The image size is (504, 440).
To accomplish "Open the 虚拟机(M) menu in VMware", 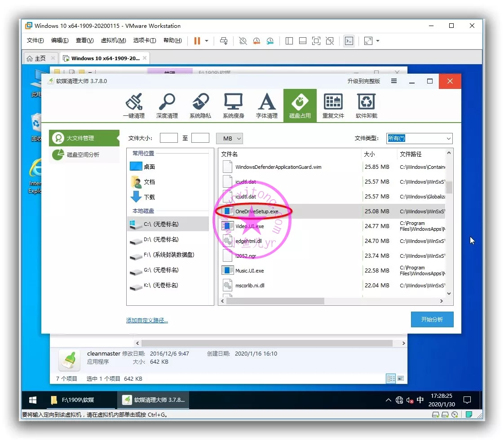I will pos(113,40).
